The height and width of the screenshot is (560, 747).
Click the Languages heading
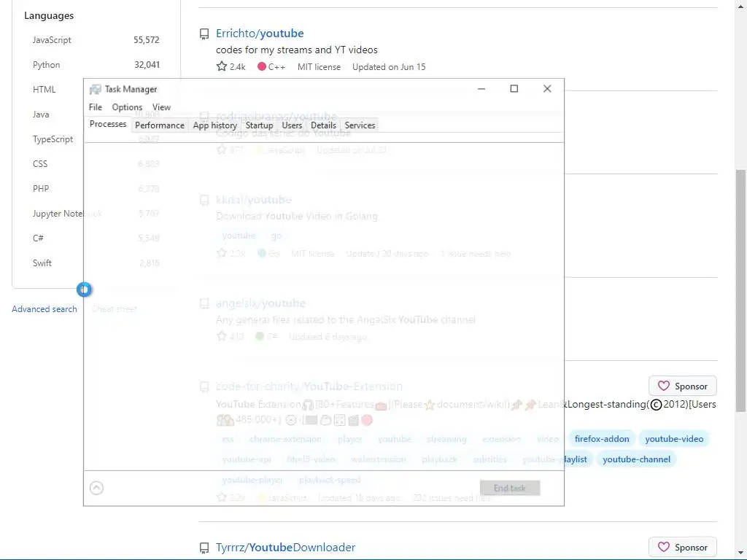pyautogui.click(x=49, y=16)
